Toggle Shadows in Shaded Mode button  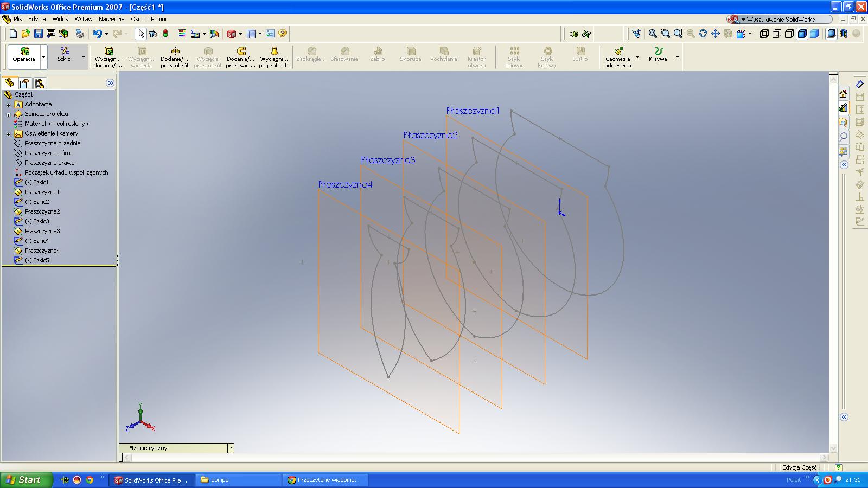[831, 34]
